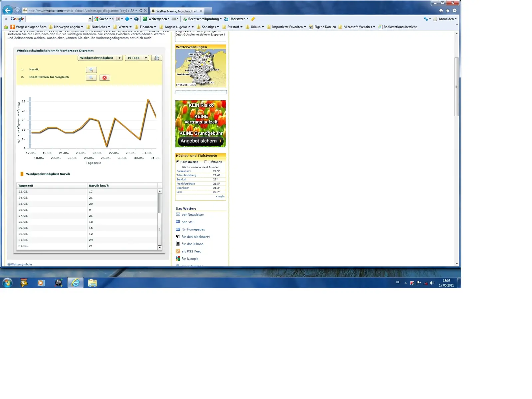532x399 pixels.
Task: Open Geisenheim in the Höchstwerte list
Action: click(184, 171)
